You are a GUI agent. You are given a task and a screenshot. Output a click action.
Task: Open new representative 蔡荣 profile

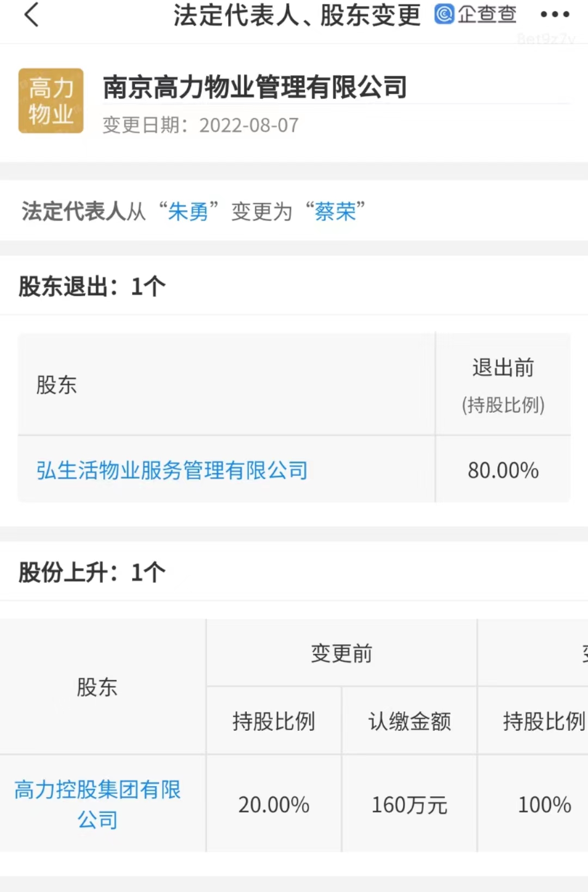pyautogui.click(x=335, y=211)
